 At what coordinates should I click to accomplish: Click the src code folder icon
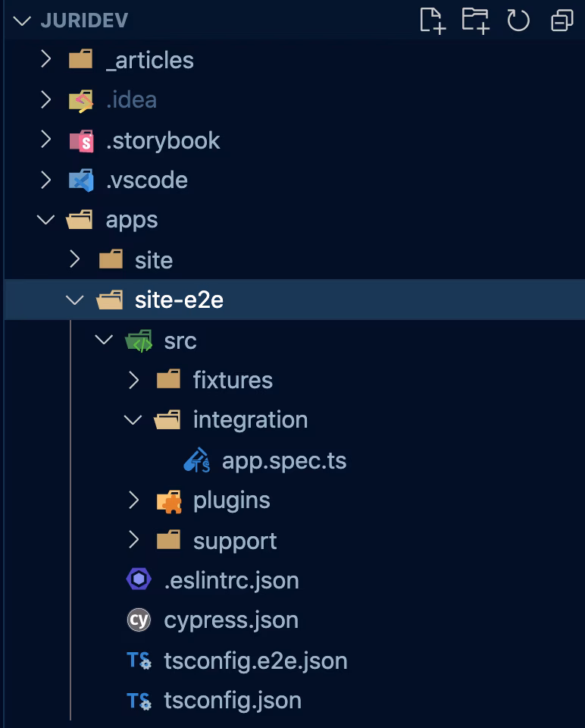(139, 341)
